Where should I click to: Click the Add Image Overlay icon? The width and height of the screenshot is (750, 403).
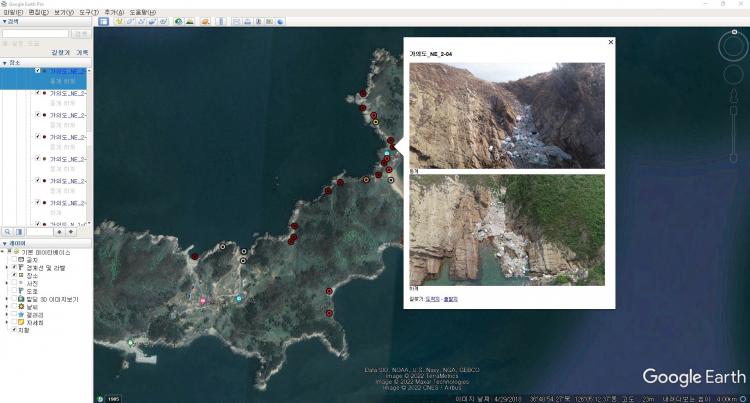click(153, 22)
